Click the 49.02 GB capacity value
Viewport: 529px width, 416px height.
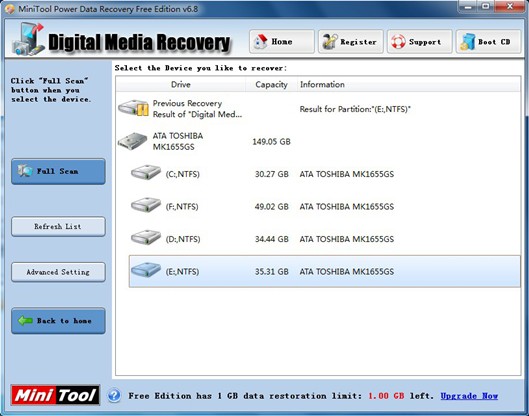[x=272, y=206]
